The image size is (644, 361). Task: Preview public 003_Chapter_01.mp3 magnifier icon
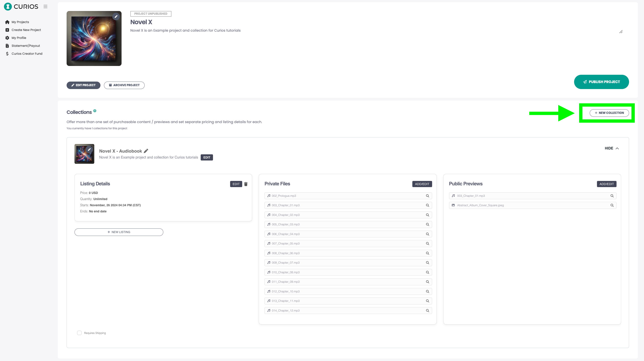612,196
